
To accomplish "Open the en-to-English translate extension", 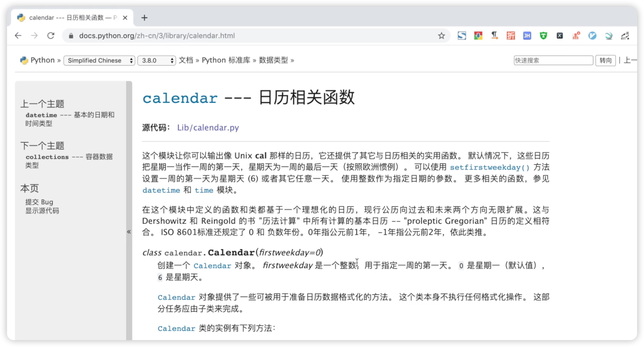I will (x=625, y=36).
